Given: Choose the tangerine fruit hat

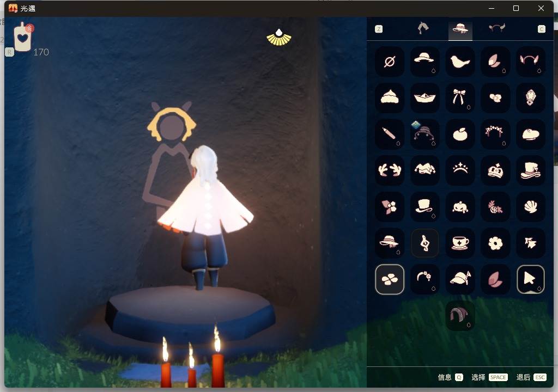Looking at the screenshot, I should pos(460,134).
